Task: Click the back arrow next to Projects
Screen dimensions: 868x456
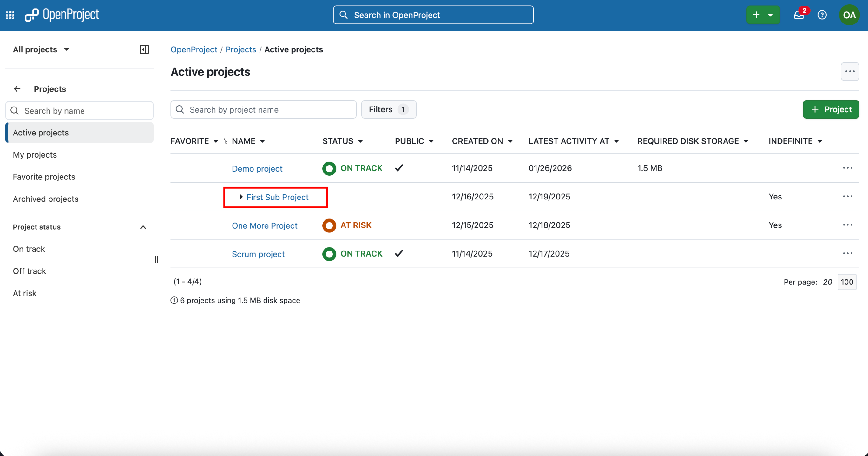Action: [x=17, y=89]
